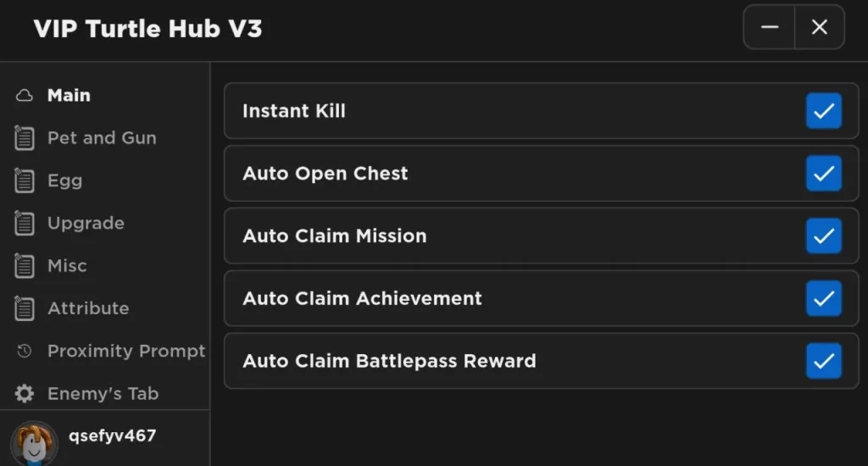This screenshot has height=466, width=868.
Task: Minimize the VIP Turtle Hub window
Action: [x=770, y=27]
